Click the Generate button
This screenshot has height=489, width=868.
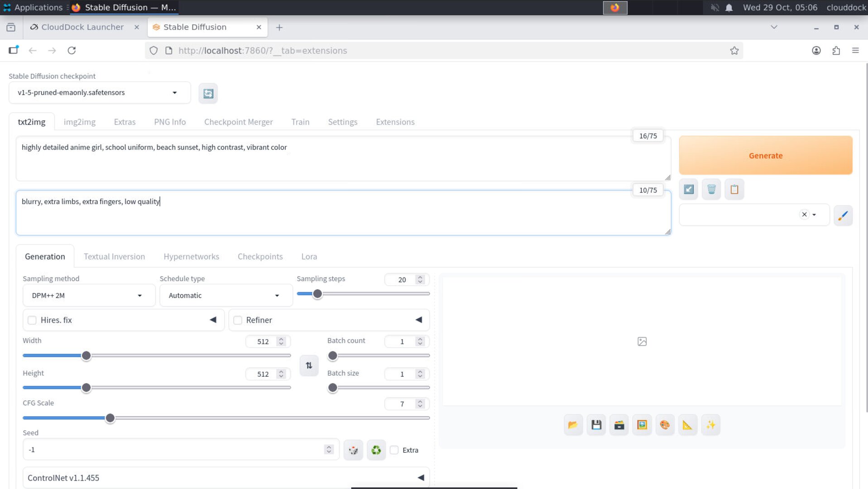tap(765, 155)
